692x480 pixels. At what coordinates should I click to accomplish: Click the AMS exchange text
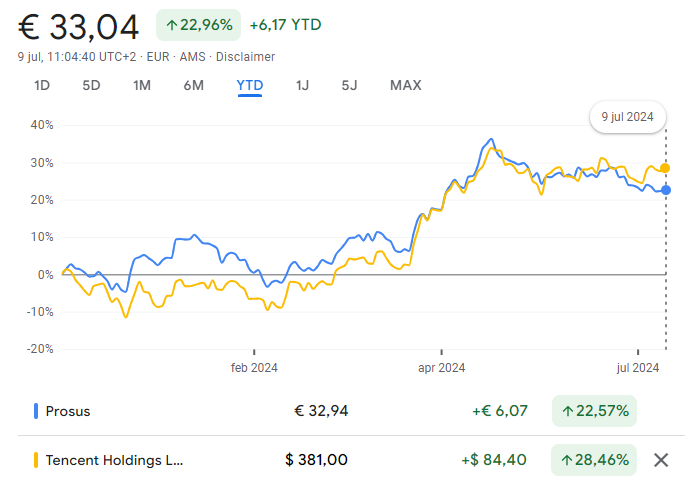[192, 57]
